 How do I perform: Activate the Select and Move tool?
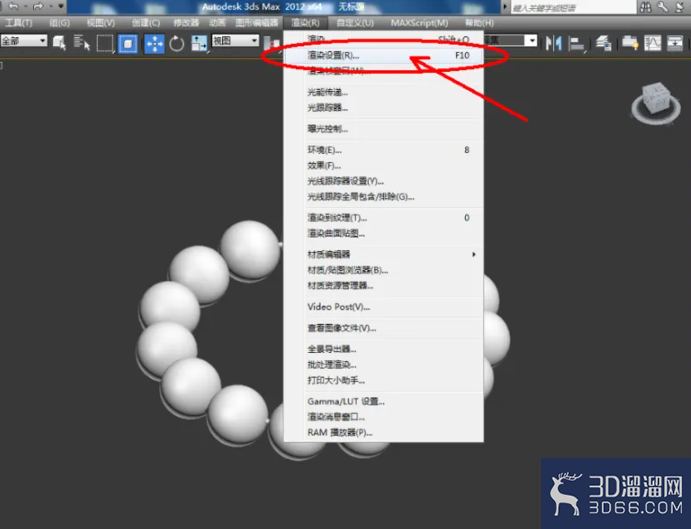pyautogui.click(x=154, y=44)
